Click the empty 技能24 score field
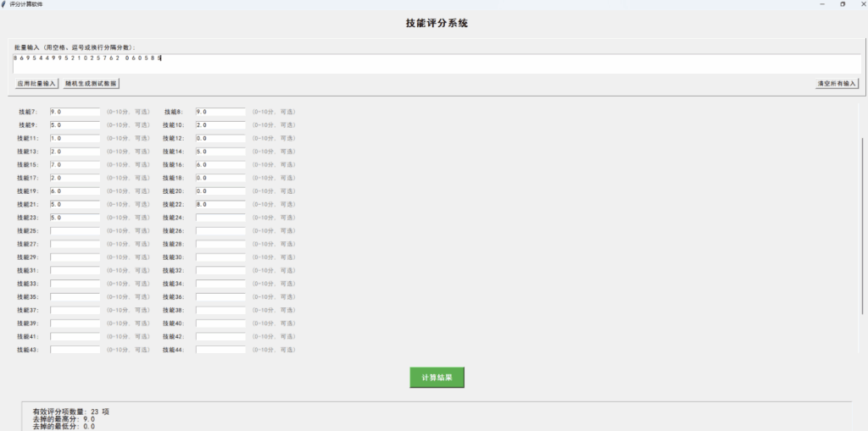This screenshot has width=868, height=431. (220, 218)
